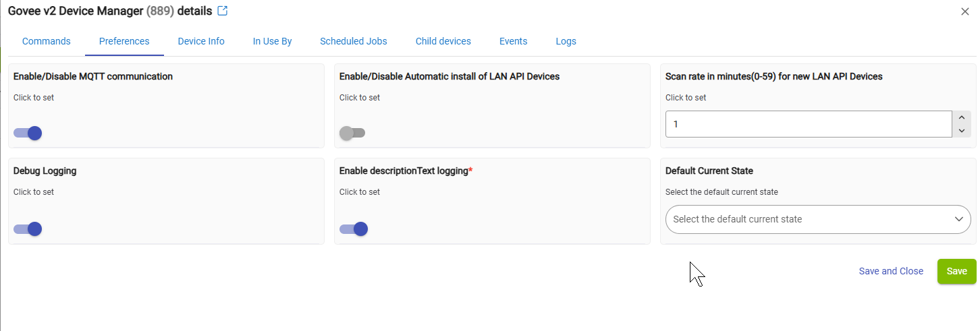Show the Child devices tab
The height and width of the screenshot is (331, 980).
pos(443,41)
